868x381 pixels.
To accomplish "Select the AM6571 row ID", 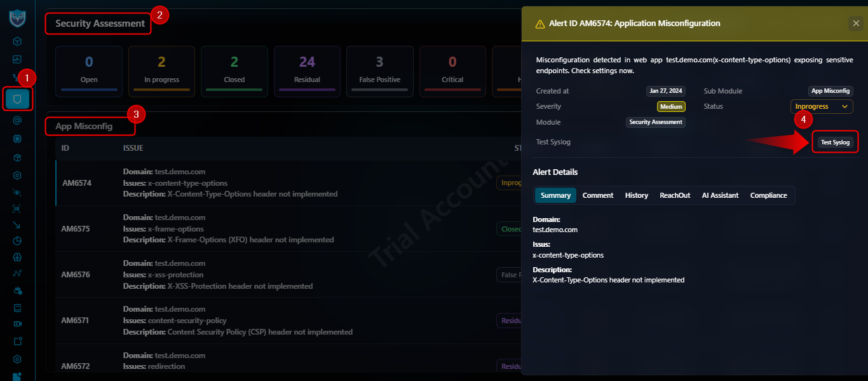I will pos(76,321).
